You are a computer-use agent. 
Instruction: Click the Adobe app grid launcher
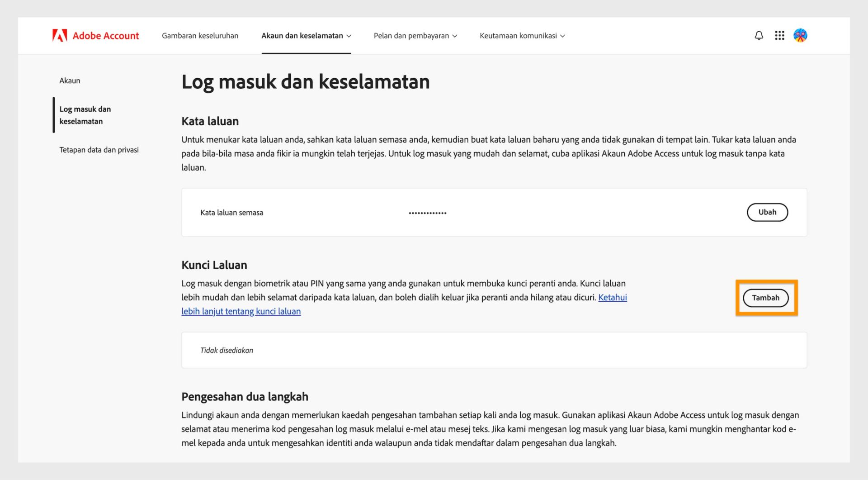(x=779, y=35)
